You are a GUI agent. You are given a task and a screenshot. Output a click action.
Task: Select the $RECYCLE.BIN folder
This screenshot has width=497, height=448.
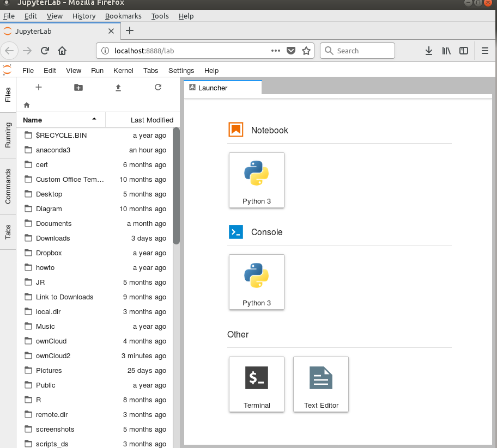coord(95,135)
